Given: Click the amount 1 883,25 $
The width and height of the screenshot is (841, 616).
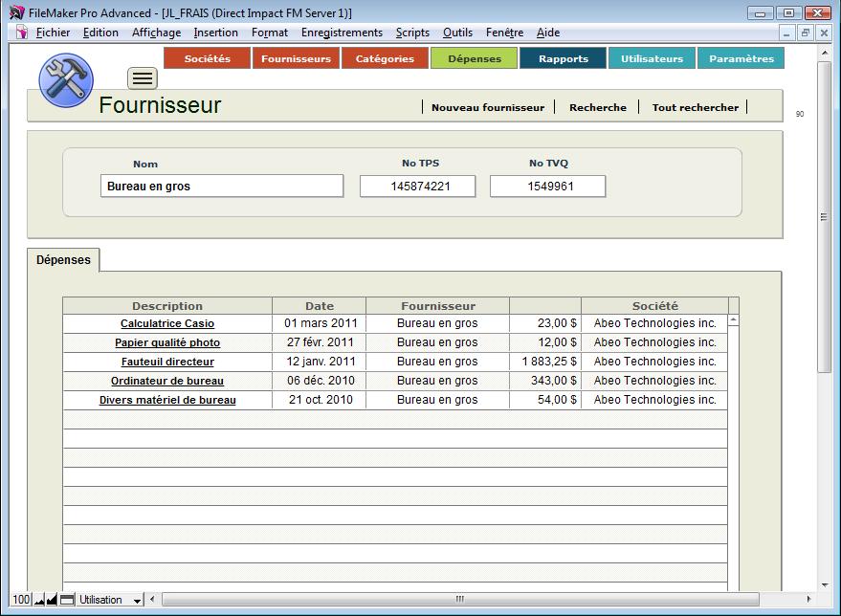Looking at the screenshot, I should point(549,362).
